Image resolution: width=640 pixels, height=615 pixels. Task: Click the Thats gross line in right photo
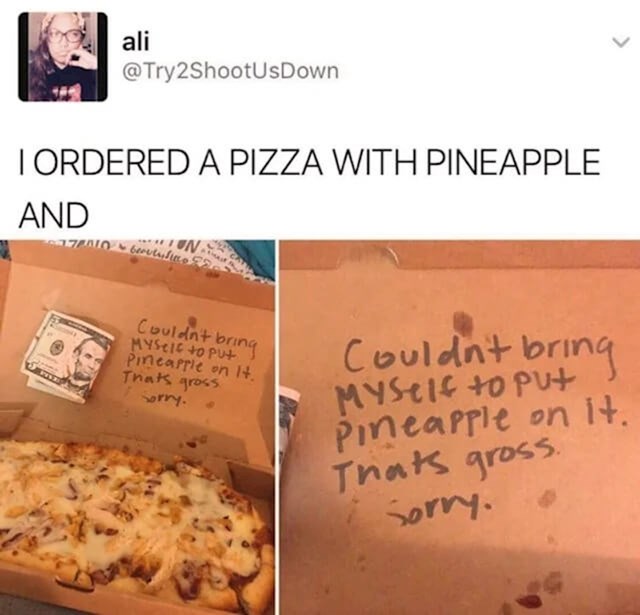(x=443, y=460)
